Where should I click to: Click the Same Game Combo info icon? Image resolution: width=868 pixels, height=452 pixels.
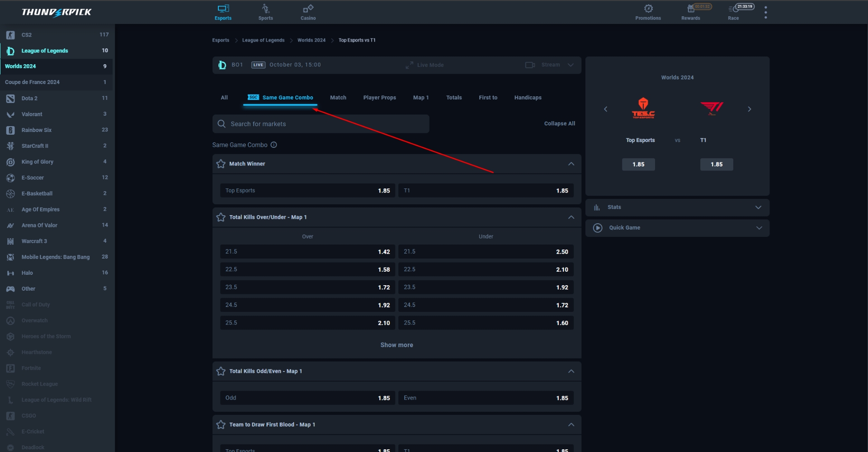(x=274, y=145)
